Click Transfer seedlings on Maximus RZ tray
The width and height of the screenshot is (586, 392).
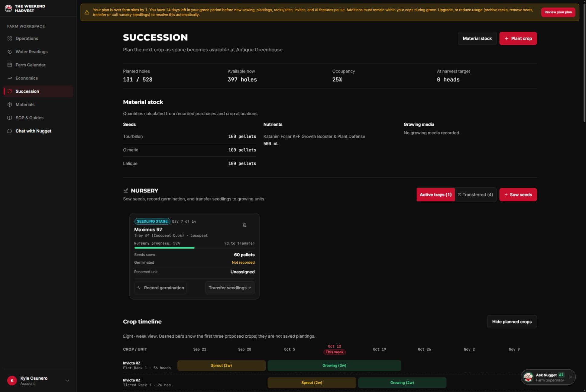[230, 288]
